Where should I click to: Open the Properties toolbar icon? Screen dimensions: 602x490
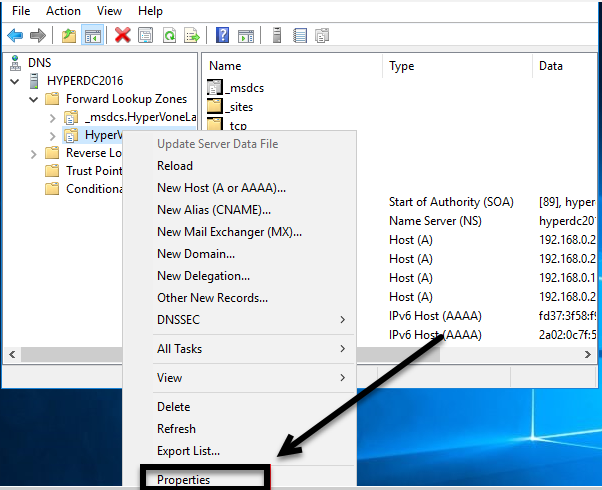point(146,35)
